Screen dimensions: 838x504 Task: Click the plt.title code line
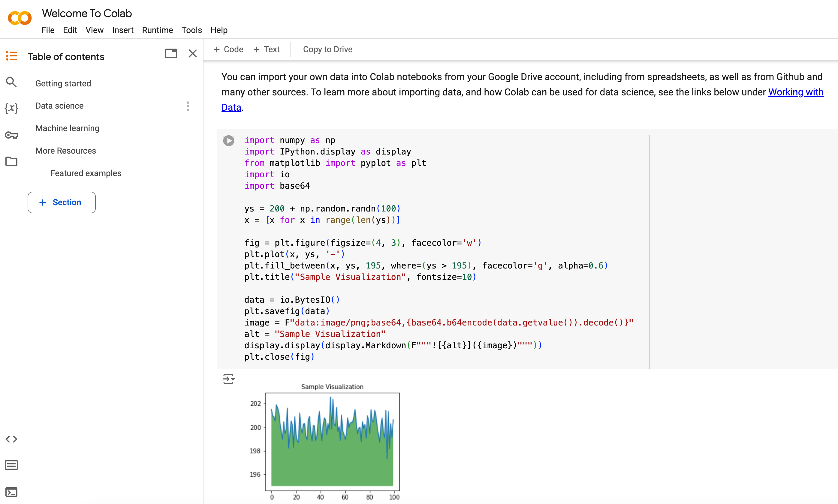point(360,277)
